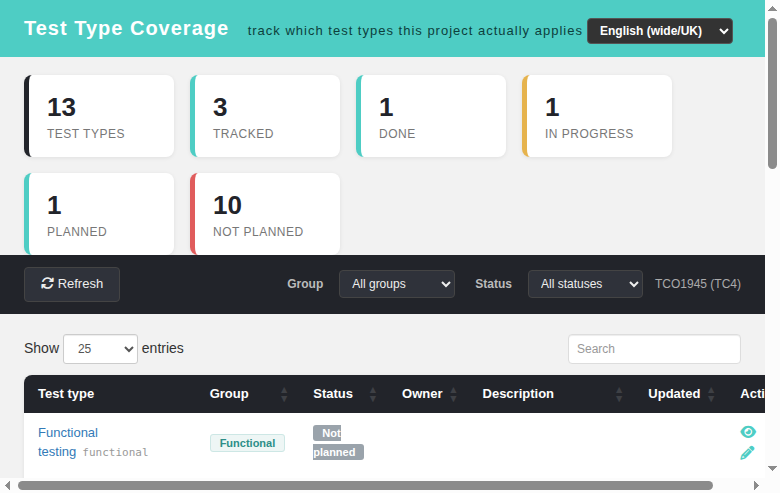Focus the Search input field
The width and height of the screenshot is (780, 493).
coord(654,349)
